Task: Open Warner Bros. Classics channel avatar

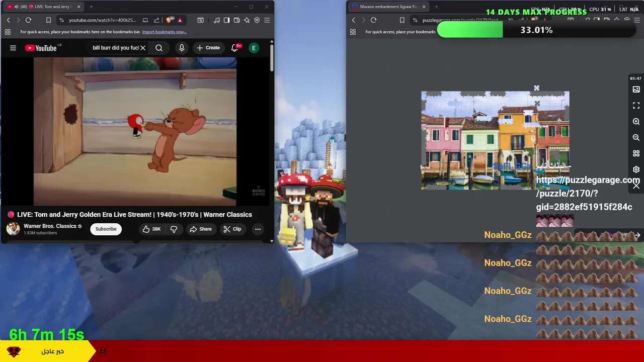Action: point(13,229)
